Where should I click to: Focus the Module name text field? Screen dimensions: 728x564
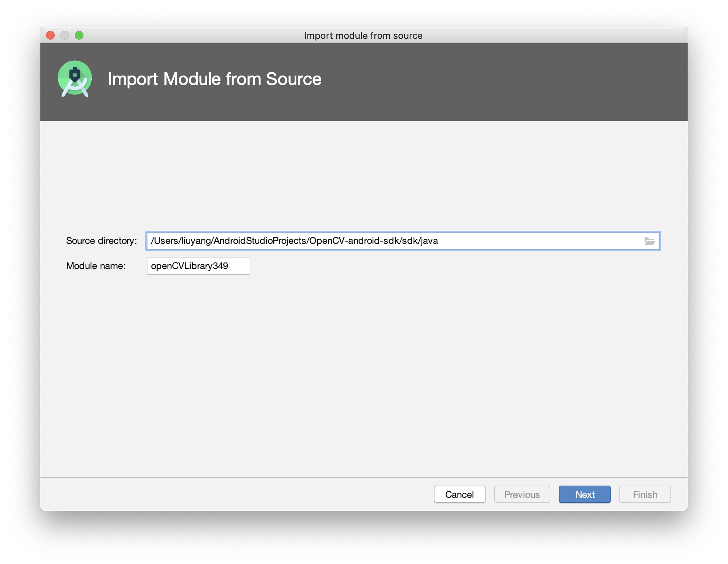pyautogui.click(x=198, y=266)
